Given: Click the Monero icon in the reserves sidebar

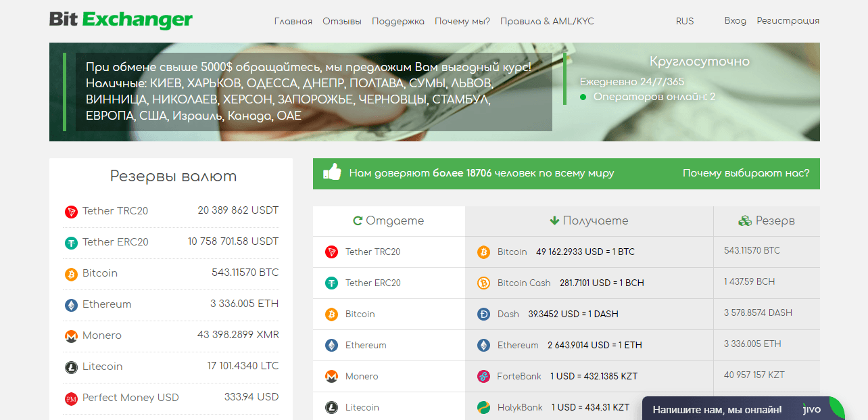Looking at the screenshot, I should (x=70, y=335).
